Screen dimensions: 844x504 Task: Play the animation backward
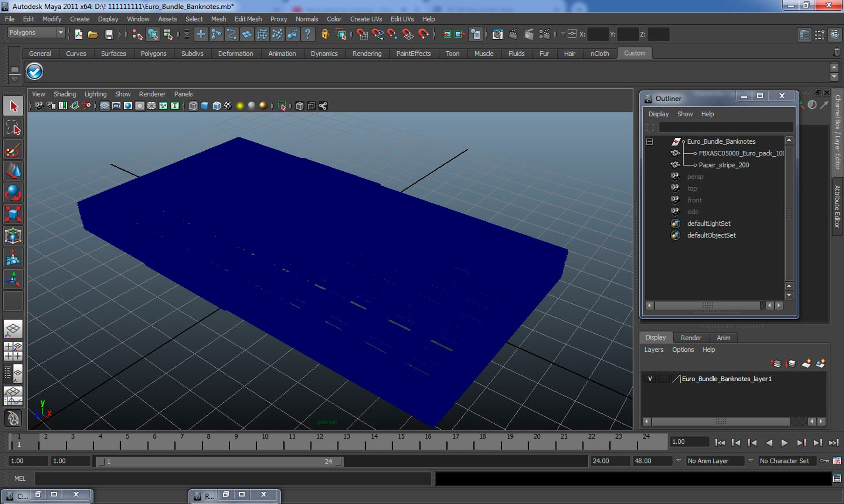pyautogui.click(x=769, y=442)
